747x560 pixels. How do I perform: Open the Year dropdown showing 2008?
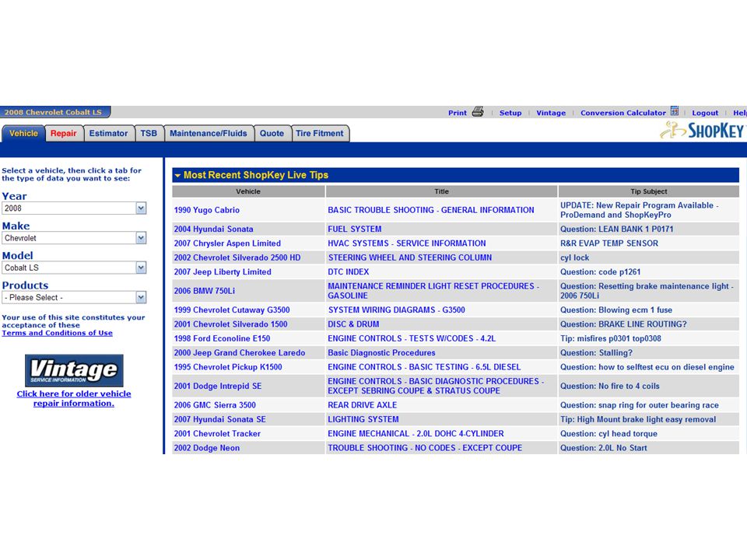click(x=74, y=208)
